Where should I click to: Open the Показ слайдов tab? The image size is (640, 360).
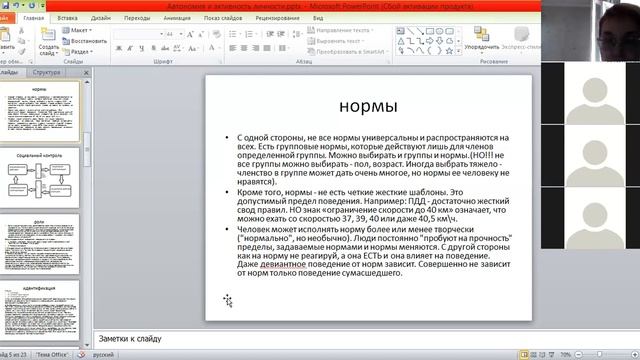click(x=223, y=18)
